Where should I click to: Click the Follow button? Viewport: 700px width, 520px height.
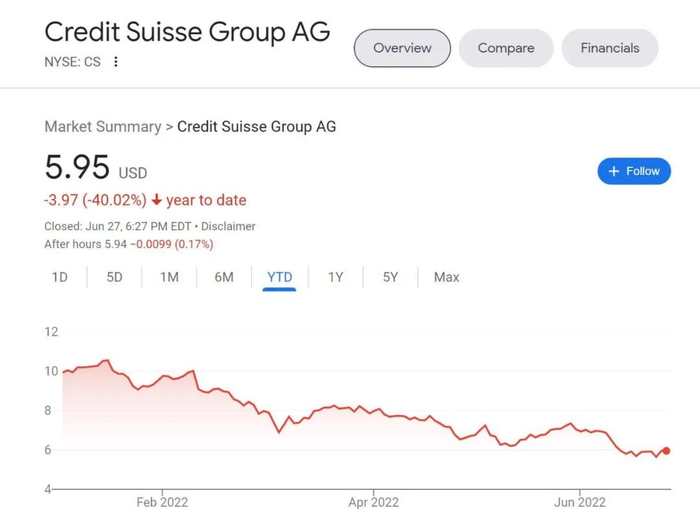coord(634,171)
